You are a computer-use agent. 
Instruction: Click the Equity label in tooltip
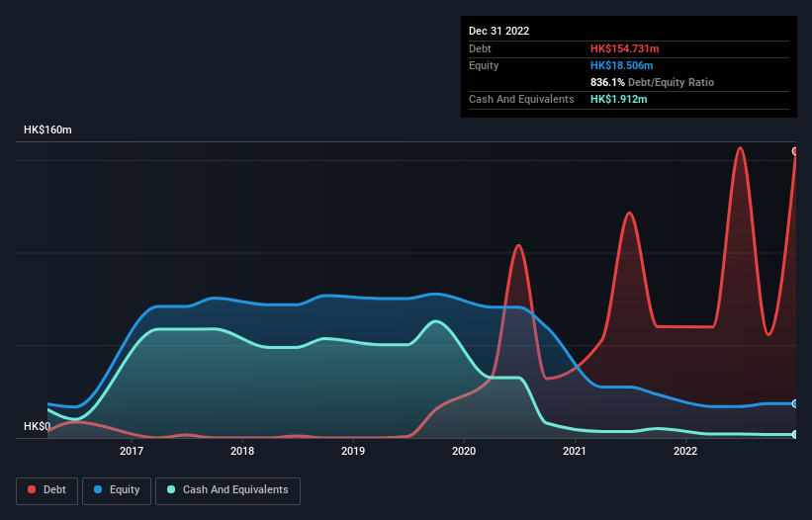point(484,65)
